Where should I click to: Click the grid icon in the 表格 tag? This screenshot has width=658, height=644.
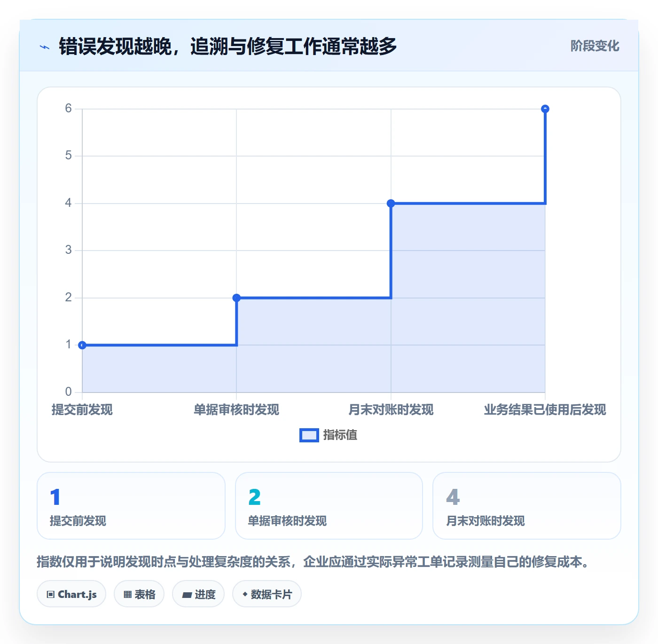coord(127,595)
